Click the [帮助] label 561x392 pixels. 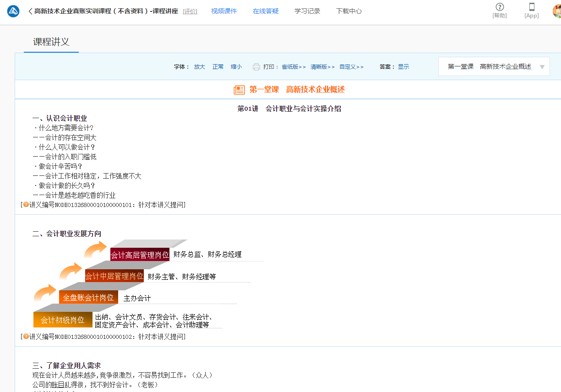tap(500, 16)
